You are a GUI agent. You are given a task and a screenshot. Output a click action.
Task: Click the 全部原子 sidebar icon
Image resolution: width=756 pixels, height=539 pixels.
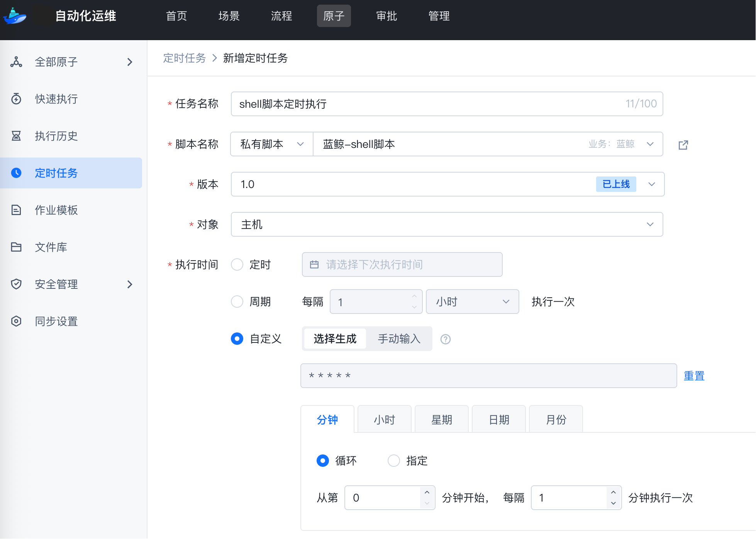coord(16,62)
